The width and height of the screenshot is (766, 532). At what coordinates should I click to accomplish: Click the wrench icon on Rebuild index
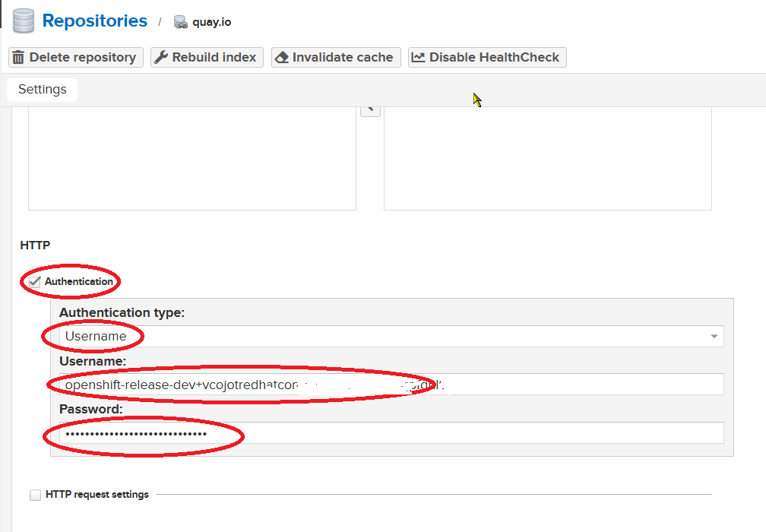pyautogui.click(x=160, y=57)
